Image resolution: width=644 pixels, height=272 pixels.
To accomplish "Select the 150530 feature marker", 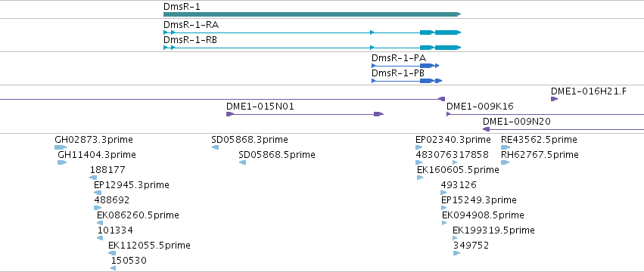I will point(113,268).
